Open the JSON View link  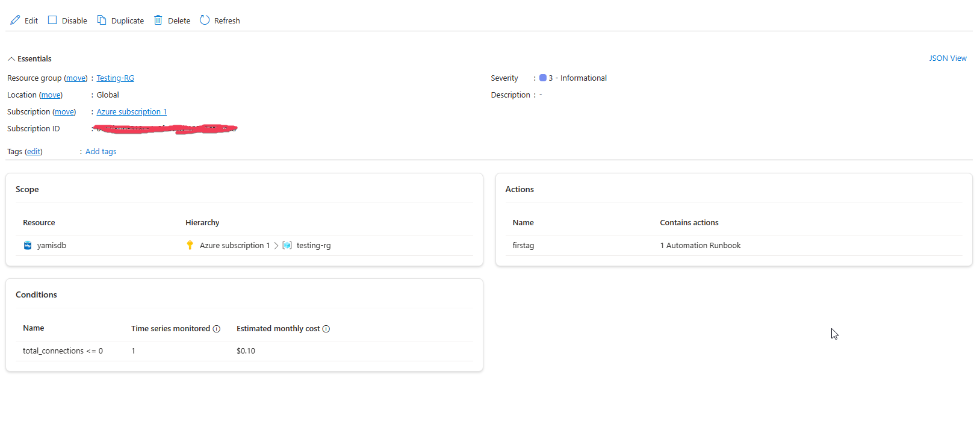[947, 58]
